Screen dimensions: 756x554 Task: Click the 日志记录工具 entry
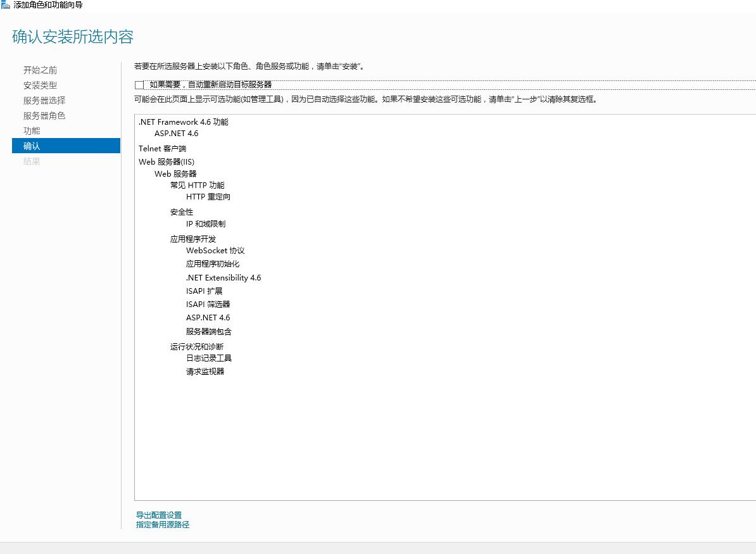click(209, 358)
